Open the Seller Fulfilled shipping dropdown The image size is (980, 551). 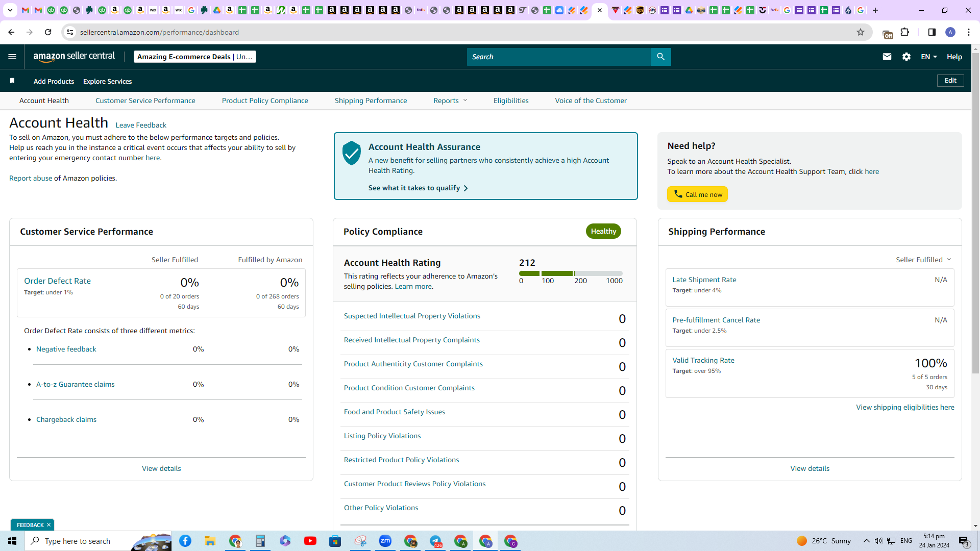923,260
